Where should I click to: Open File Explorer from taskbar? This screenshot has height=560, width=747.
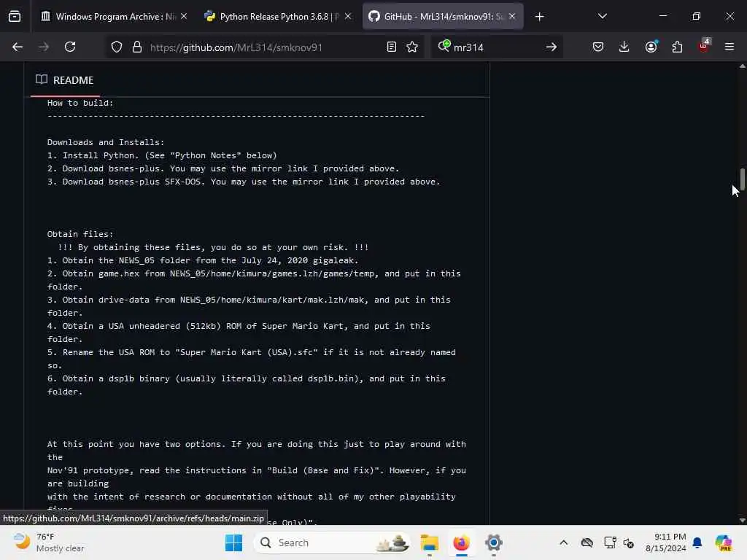pos(429,542)
